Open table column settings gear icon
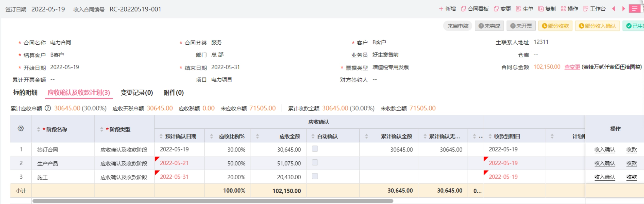The image size is (644, 204). pyautogui.click(x=21, y=129)
